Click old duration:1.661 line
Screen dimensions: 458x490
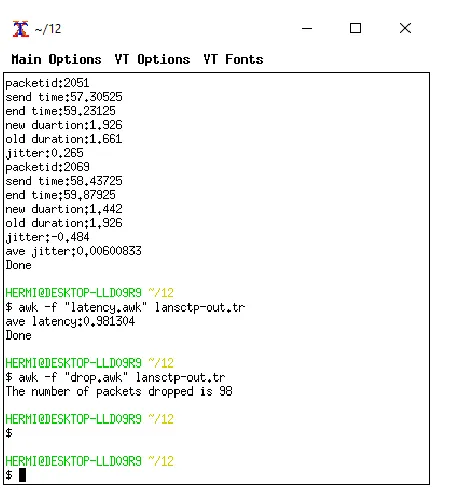point(64,139)
